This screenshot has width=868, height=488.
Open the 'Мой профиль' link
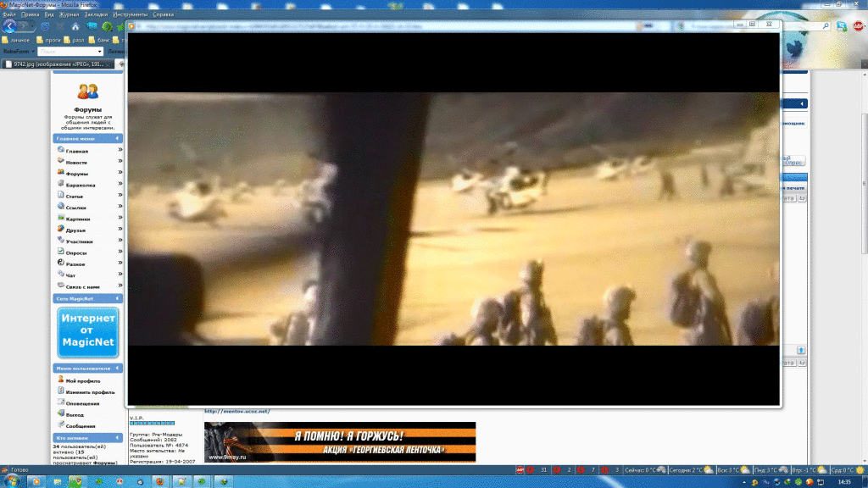point(83,381)
